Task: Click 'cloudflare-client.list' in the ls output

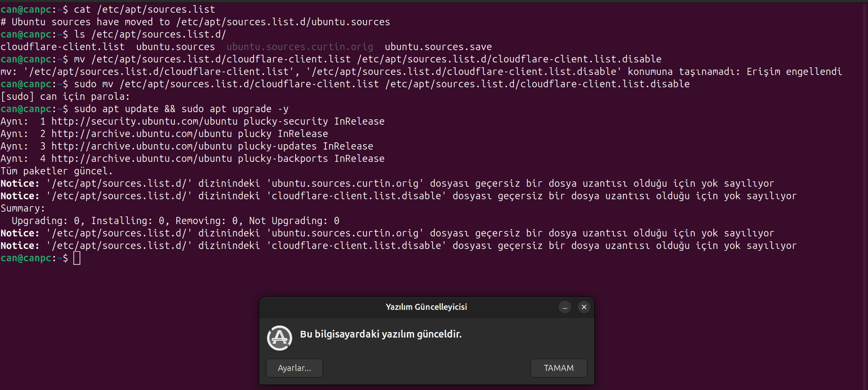Action: [62, 47]
